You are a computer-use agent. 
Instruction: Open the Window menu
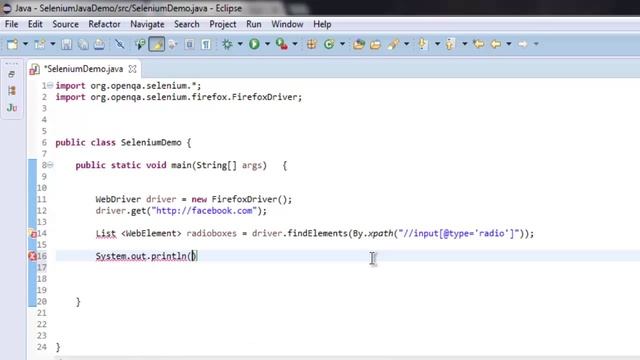(287, 24)
